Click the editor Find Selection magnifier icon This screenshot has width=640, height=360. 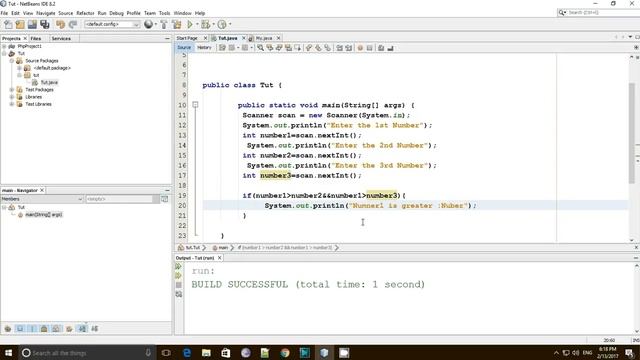260,48
